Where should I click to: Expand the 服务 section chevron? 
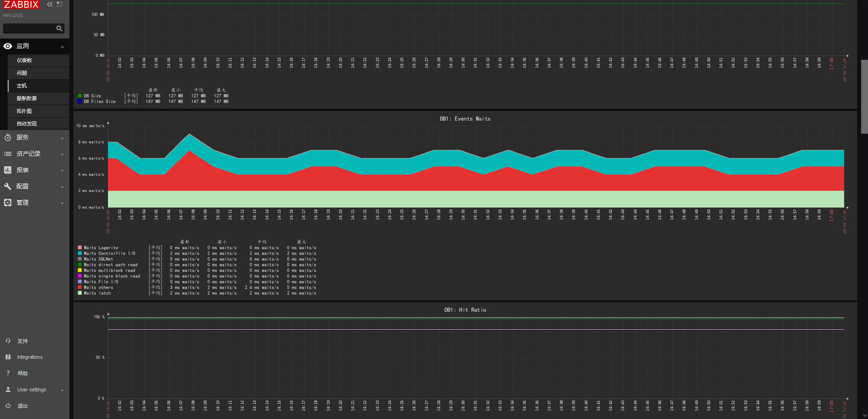pos(63,137)
